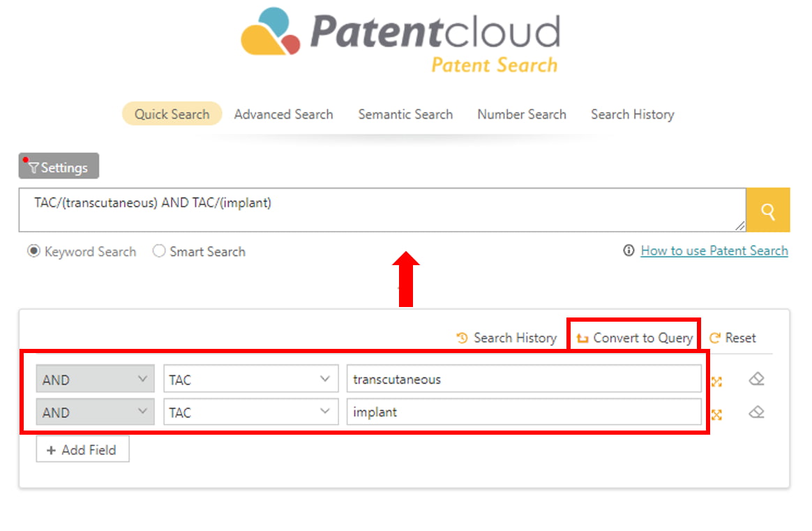Image resolution: width=812 pixels, height=531 pixels.
Task: Select the Keyword Search radio button
Action: tap(33, 251)
